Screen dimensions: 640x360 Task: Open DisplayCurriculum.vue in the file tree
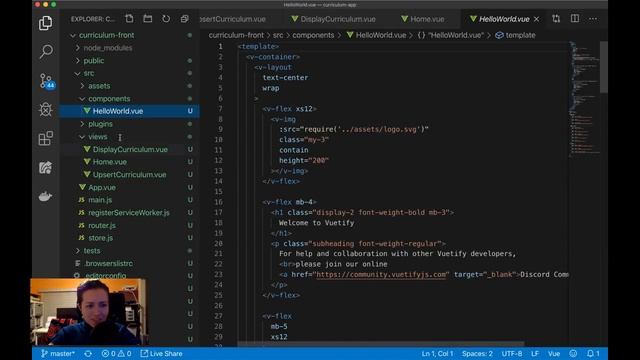coord(130,149)
